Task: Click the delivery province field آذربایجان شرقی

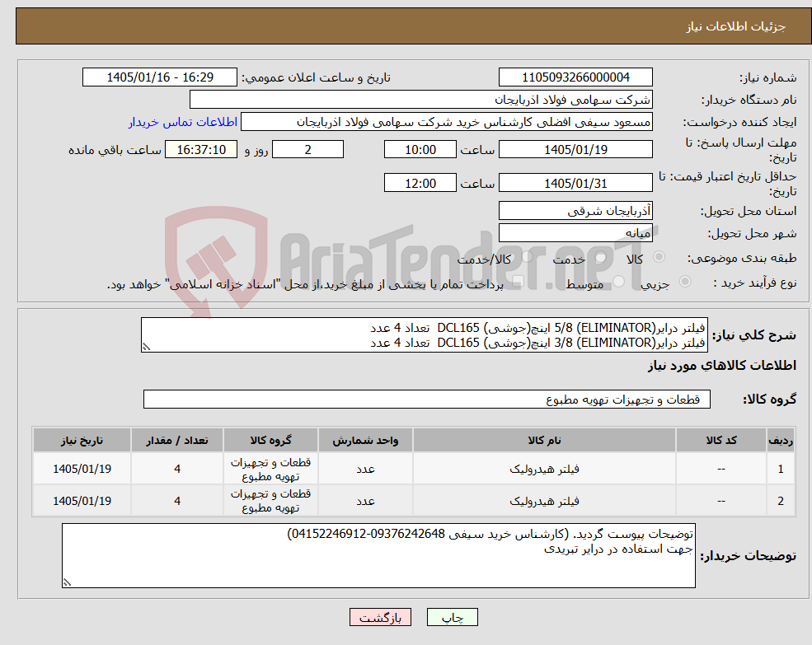Action: tap(575, 211)
